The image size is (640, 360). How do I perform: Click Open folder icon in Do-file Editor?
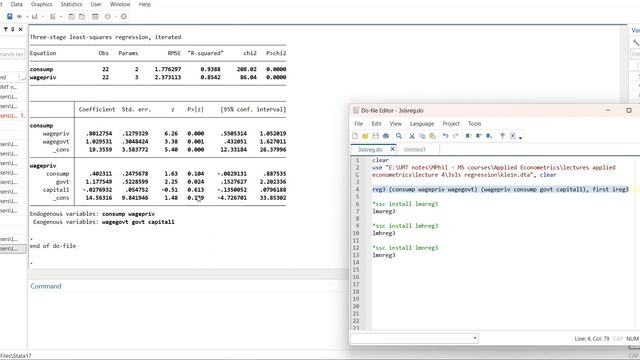coord(365,136)
